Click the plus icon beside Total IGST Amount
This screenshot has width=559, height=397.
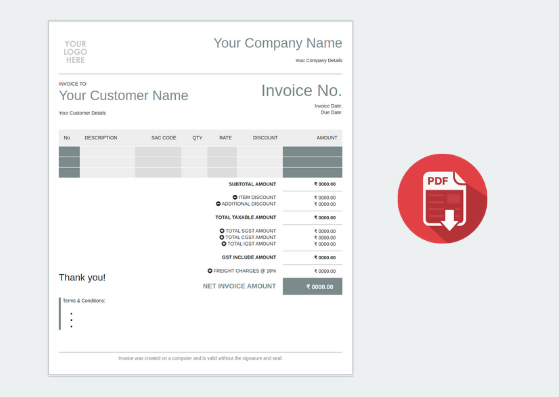[x=224, y=244]
